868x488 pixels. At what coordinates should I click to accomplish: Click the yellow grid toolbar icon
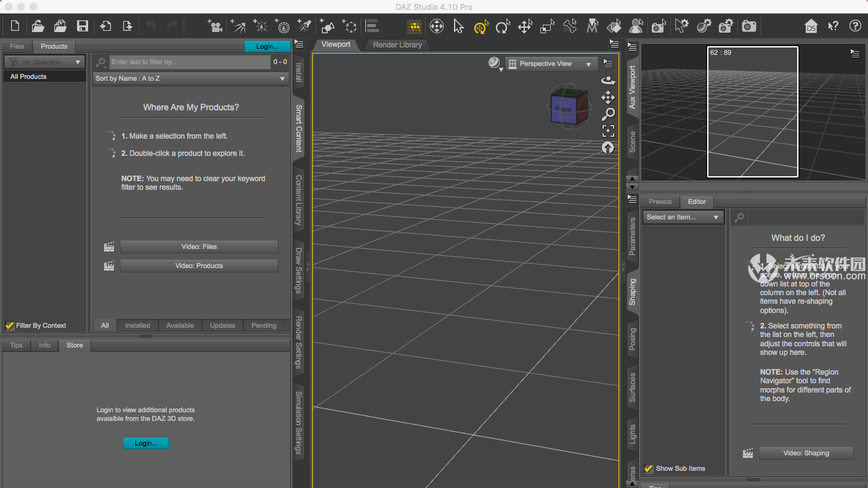(415, 26)
